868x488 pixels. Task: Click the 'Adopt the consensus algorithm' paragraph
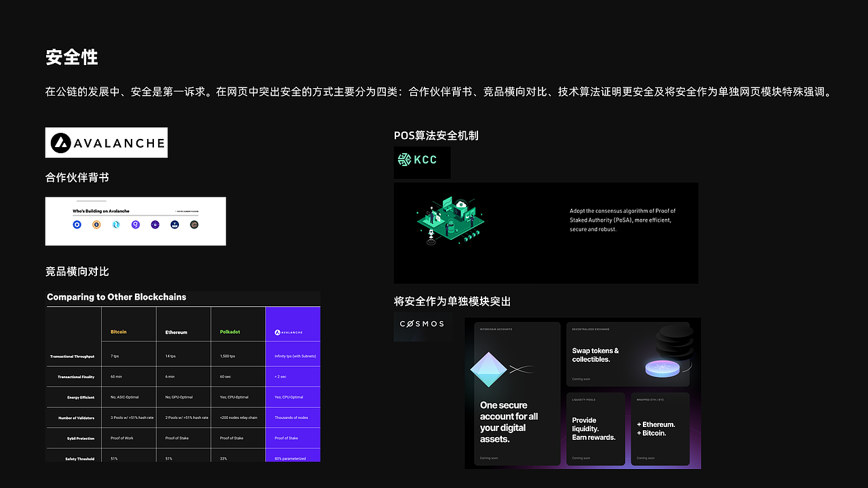[623, 220]
